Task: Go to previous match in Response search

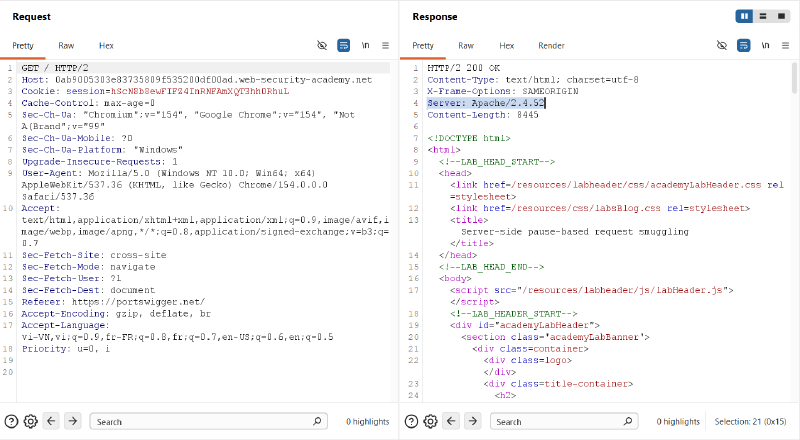Action: click(451, 421)
